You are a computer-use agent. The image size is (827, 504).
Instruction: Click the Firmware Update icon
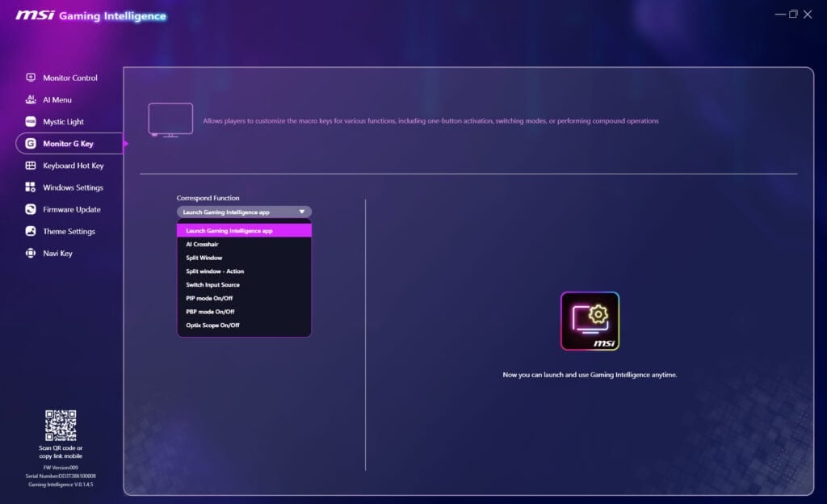(31, 209)
